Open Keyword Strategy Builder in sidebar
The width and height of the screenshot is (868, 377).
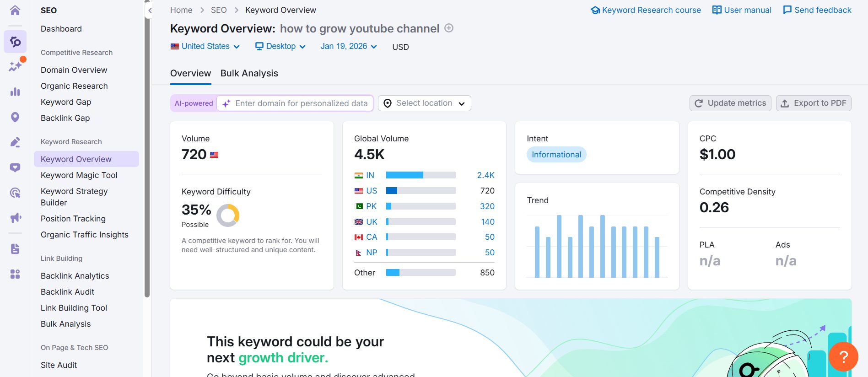(74, 197)
